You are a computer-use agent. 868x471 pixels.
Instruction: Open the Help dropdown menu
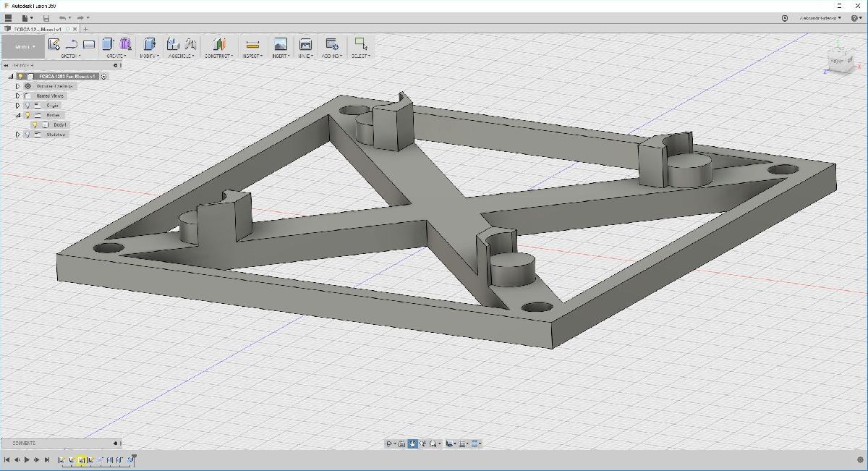coord(855,18)
